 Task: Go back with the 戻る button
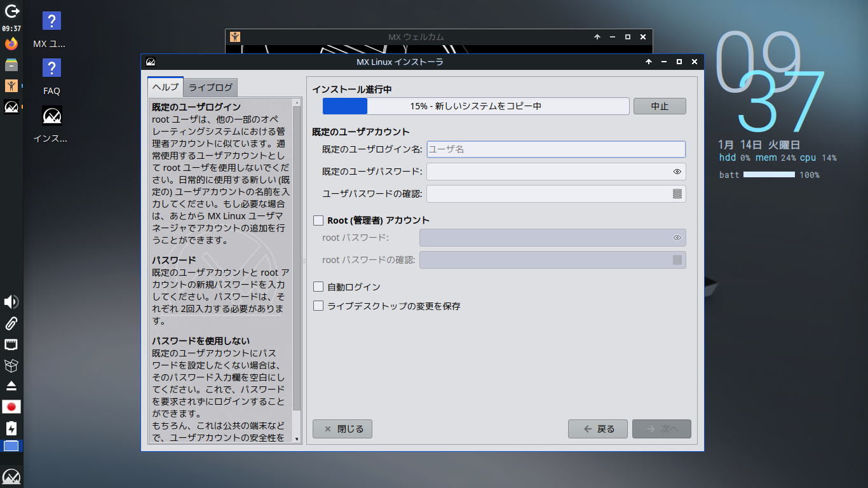point(598,429)
